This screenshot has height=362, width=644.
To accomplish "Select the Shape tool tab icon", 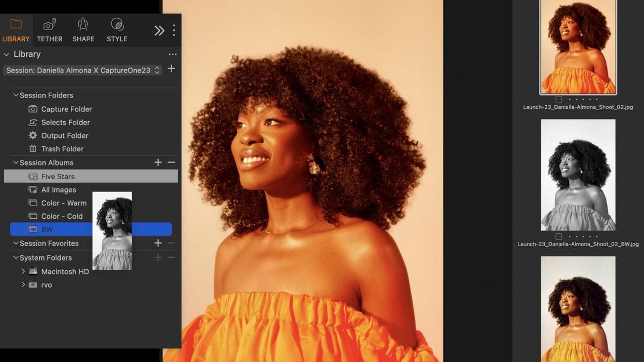I will [83, 24].
